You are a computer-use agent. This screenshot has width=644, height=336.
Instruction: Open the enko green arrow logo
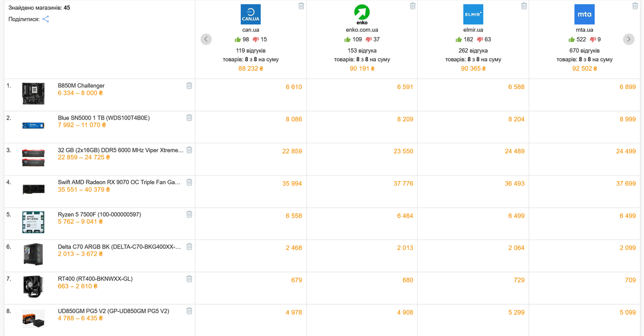[362, 15]
